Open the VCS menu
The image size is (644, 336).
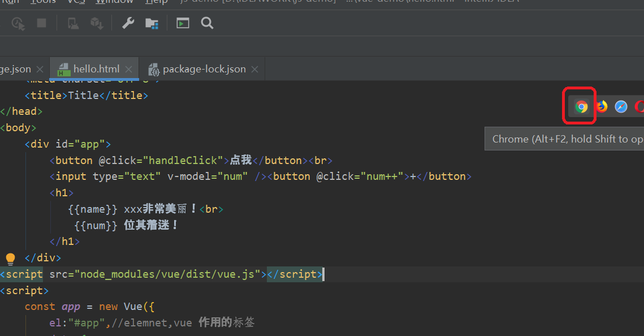pos(76,2)
